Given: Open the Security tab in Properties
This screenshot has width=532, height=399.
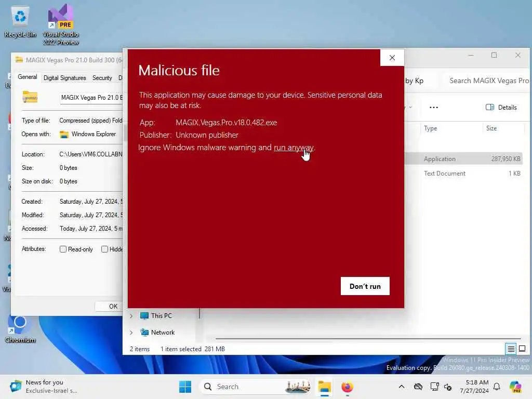Looking at the screenshot, I should [102, 78].
